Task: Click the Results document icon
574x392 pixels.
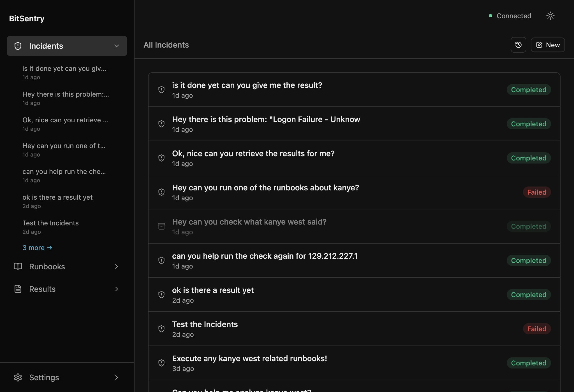Action: [18, 289]
